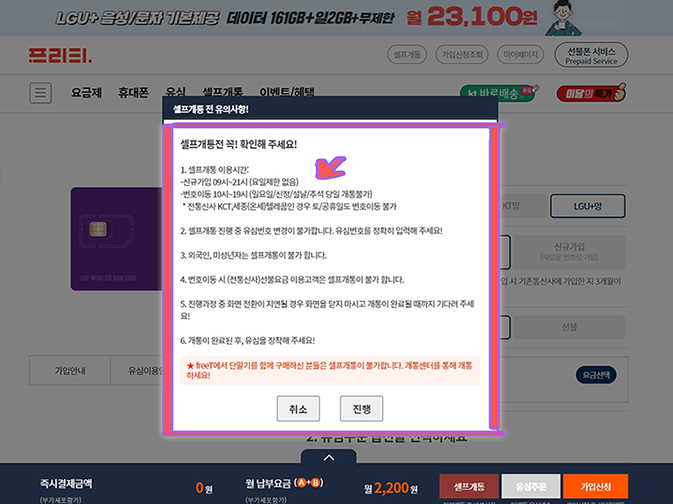Select the LGU+망 network option
This screenshot has width=673, height=504.
point(588,206)
